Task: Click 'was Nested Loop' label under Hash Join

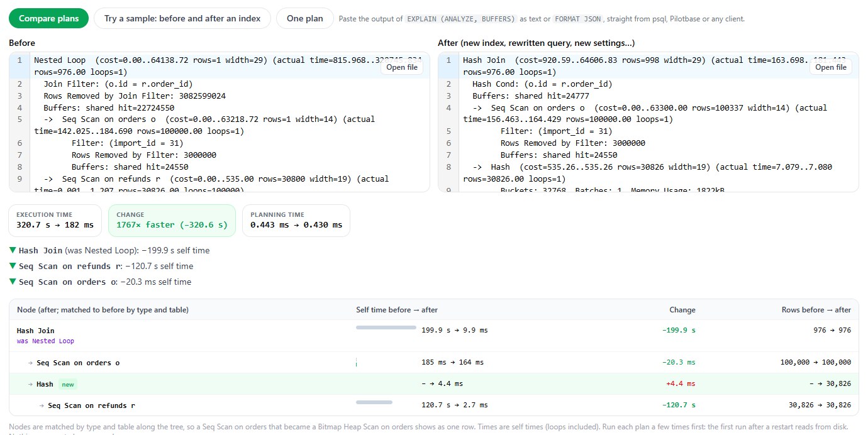Action: point(45,341)
